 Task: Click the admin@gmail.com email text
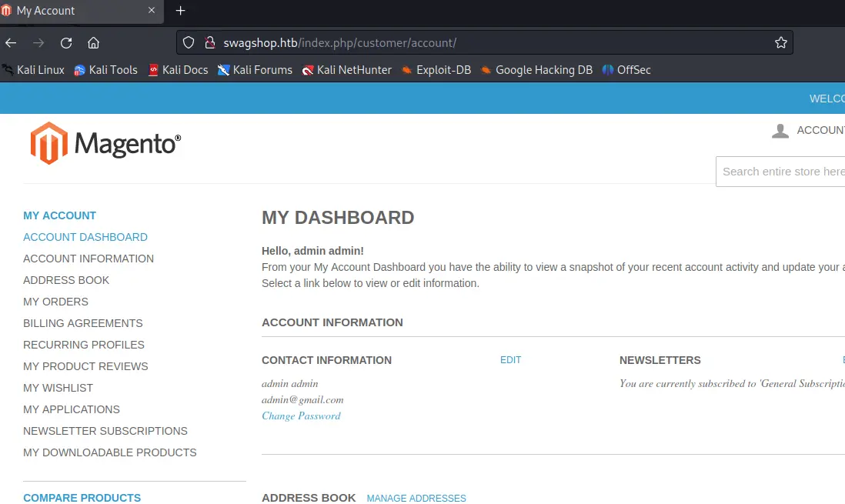pos(302,400)
